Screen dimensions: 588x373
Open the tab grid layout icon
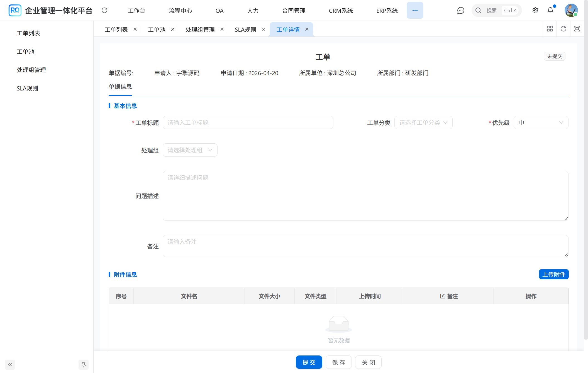click(550, 29)
